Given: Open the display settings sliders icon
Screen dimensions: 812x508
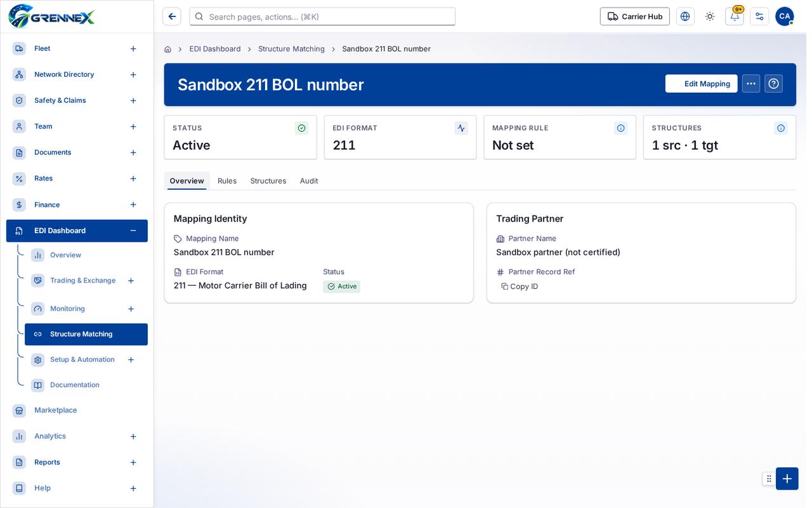Looking at the screenshot, I should coord(759,17).
